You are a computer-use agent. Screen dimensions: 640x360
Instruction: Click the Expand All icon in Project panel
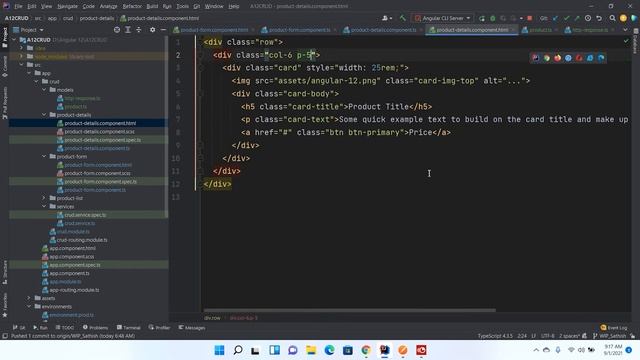(128, 30)
